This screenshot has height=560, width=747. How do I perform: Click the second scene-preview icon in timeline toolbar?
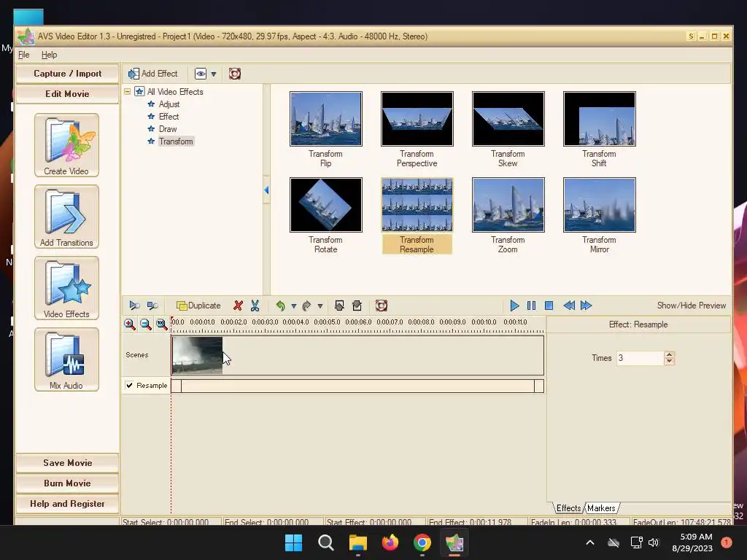pyautogui.click(x=152, y=306)
